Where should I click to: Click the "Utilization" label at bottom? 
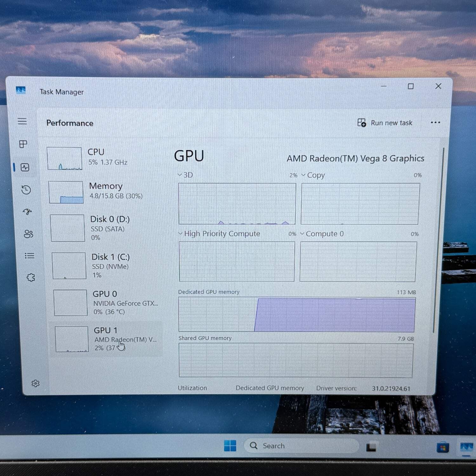[192, 388]
